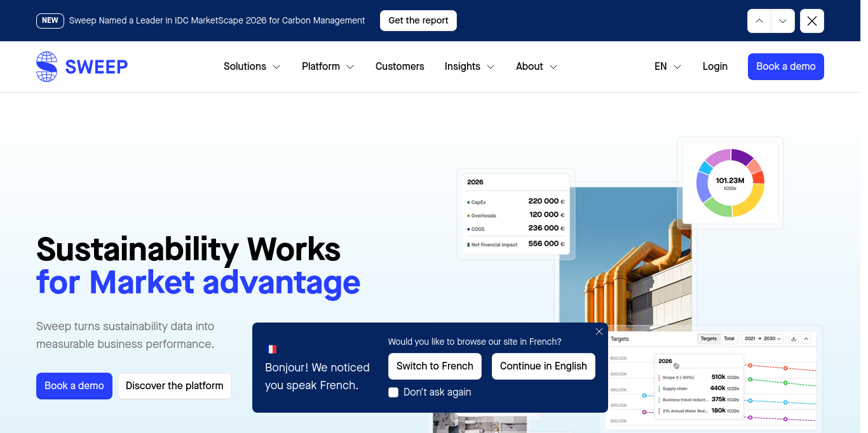Click Book a demo in the header
The height and width of the screenshot is (433, 868).
click(786, 67)
